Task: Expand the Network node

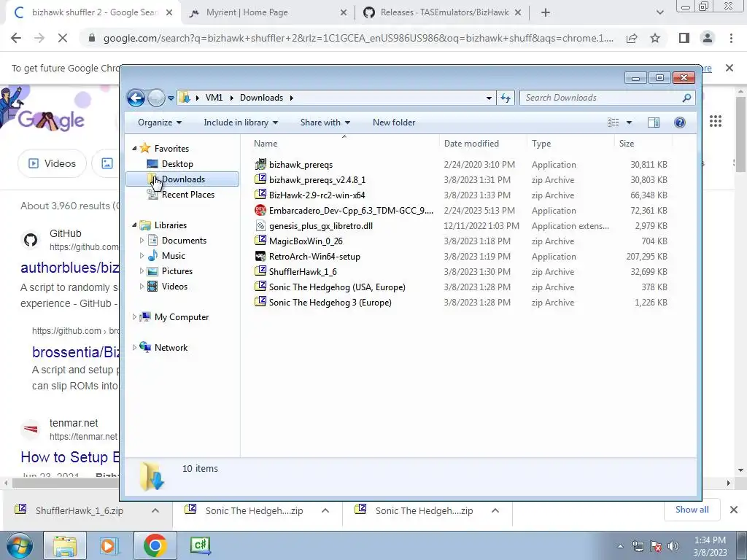Action: [x=134, y=347]
